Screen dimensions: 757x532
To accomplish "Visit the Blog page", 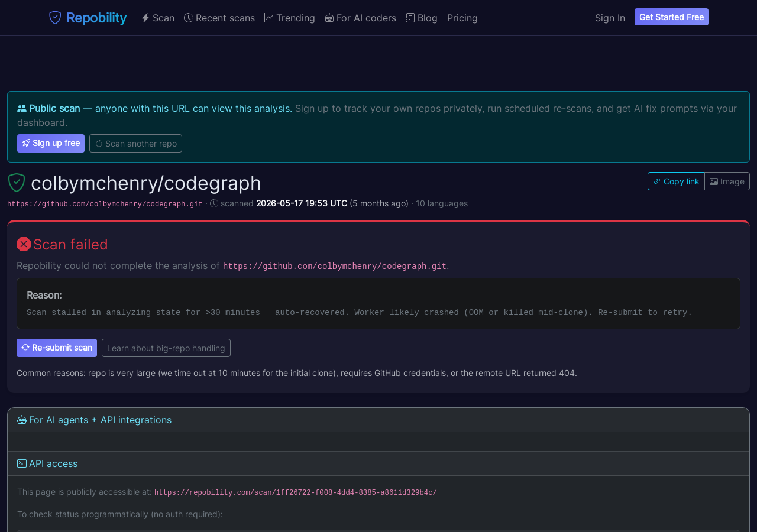I will point(422,18).
